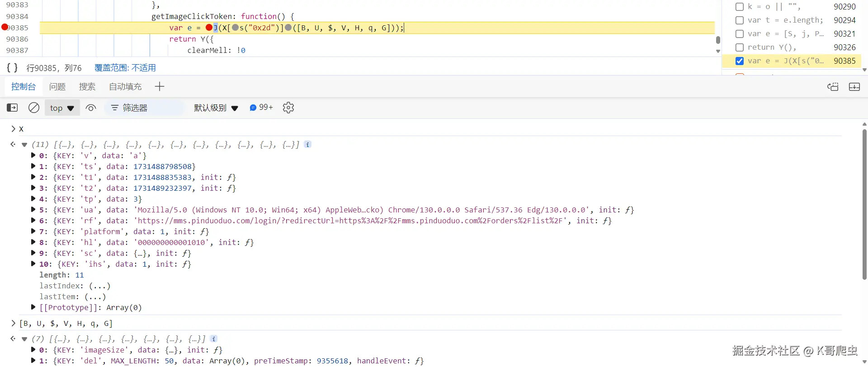Switch to the 控制台 tab
Screen dimensions: 868x367
tap(24, 86)
